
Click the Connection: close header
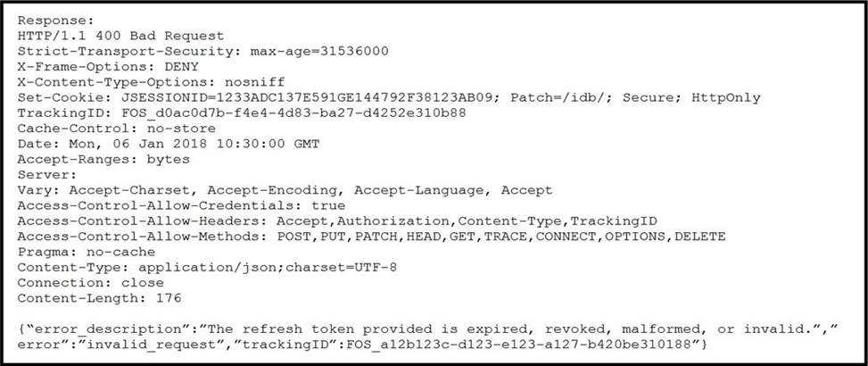pyautogui.click(x=91, y=282)
